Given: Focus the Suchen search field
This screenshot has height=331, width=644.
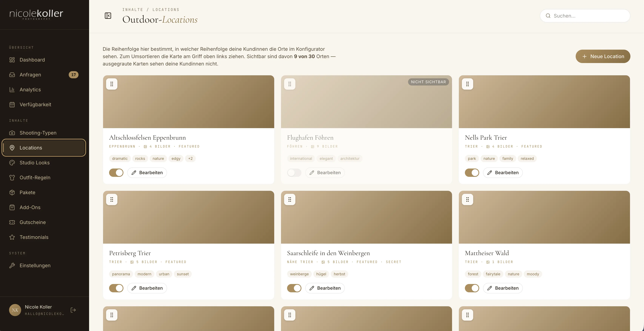Looking at the screenshot, I should click(x=585, y=16).
